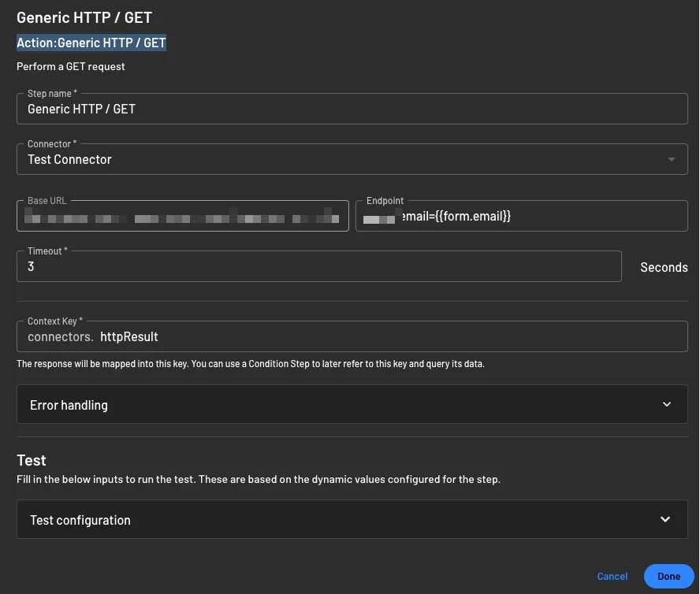Click the Seconds label beside Timeout

tap(664, 267)
